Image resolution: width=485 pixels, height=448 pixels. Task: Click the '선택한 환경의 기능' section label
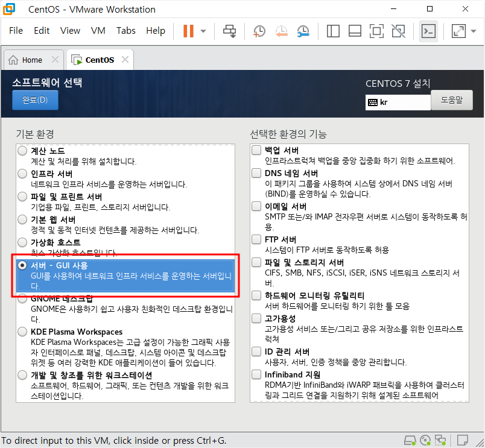pyautogui.click(x=288, y=134)
